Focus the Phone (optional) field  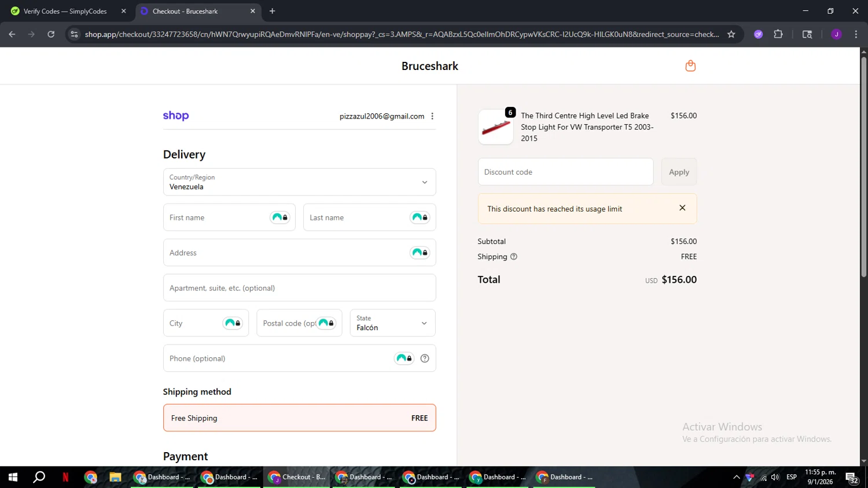click(299, 358)
